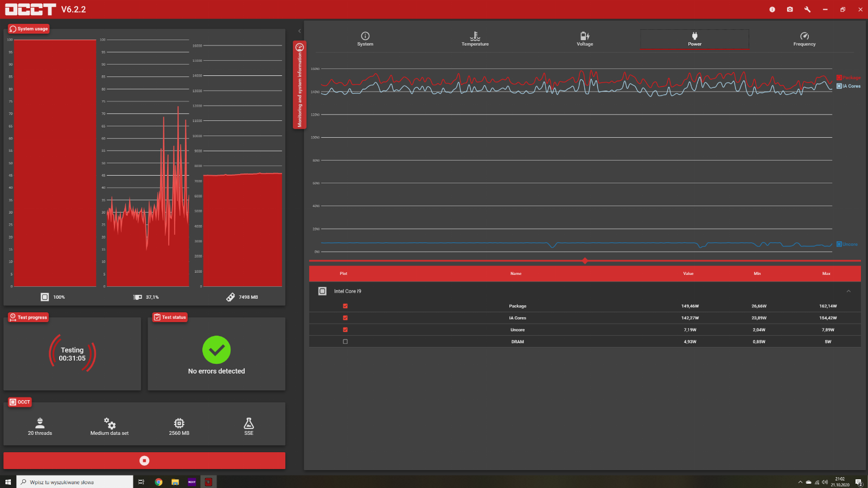Screen dimensions: 868x488
Task: Open the Windows Start menu
Action: (8, 482)
